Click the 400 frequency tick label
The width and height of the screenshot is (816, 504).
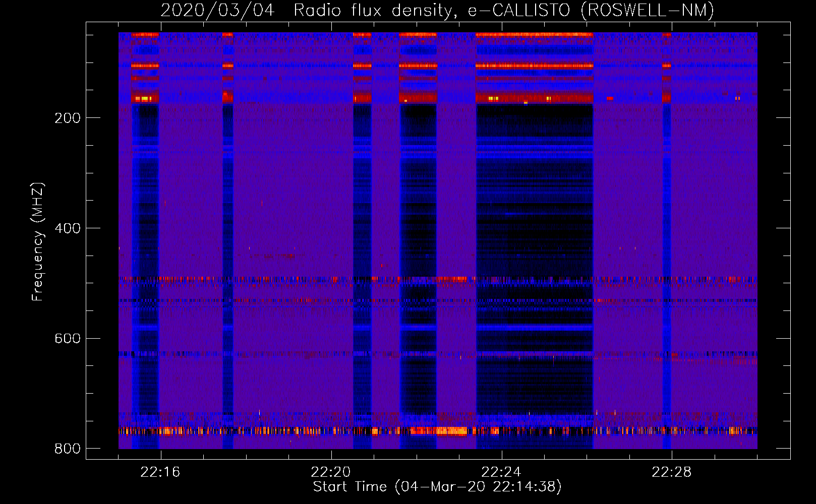coord(68,228)
